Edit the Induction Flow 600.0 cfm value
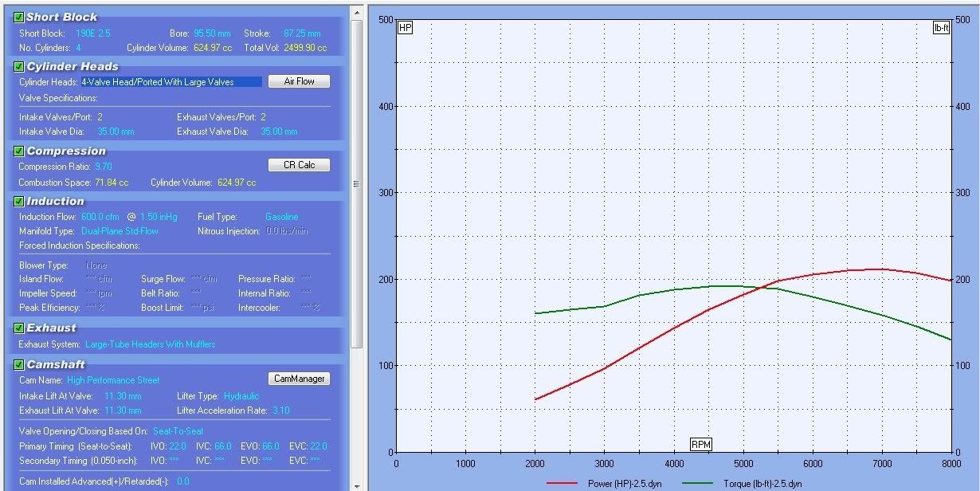 [100, 217]
